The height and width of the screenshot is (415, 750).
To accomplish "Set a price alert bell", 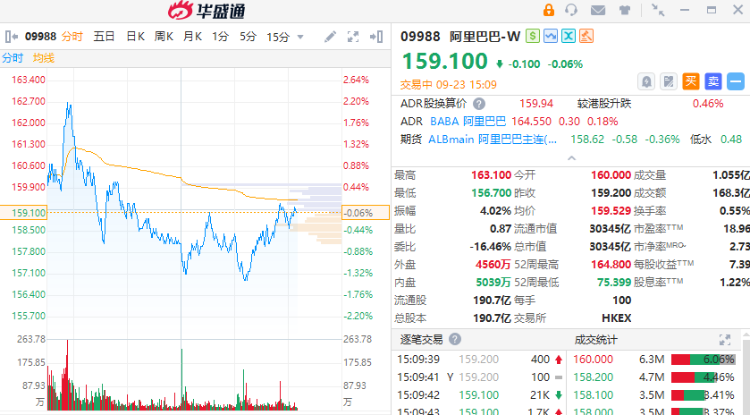I will (x=646, y=82).
